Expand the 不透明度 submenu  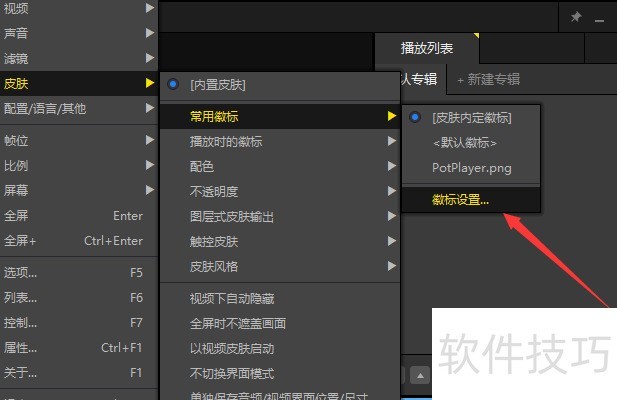point(280,192)
